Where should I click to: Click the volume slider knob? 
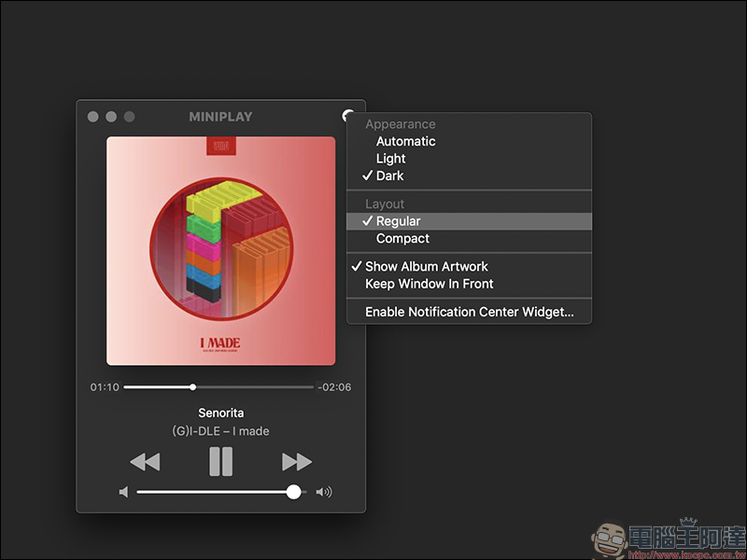point(294,492)
